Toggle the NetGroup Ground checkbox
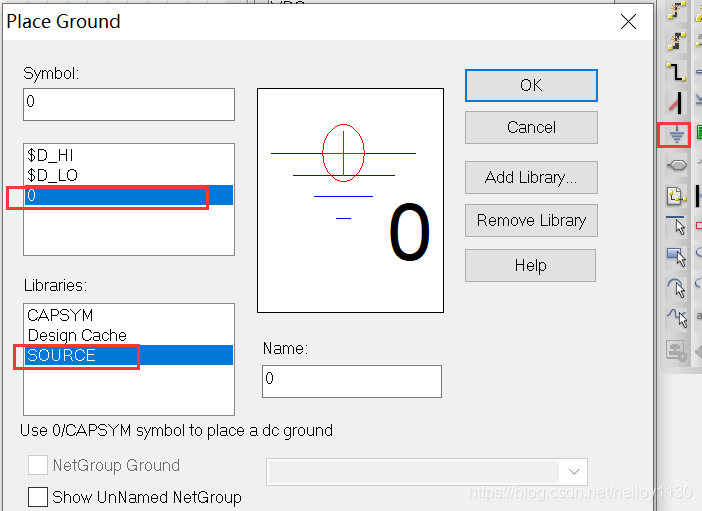The height and width of the screenshot is (511, 702). (x=38, y=465)
